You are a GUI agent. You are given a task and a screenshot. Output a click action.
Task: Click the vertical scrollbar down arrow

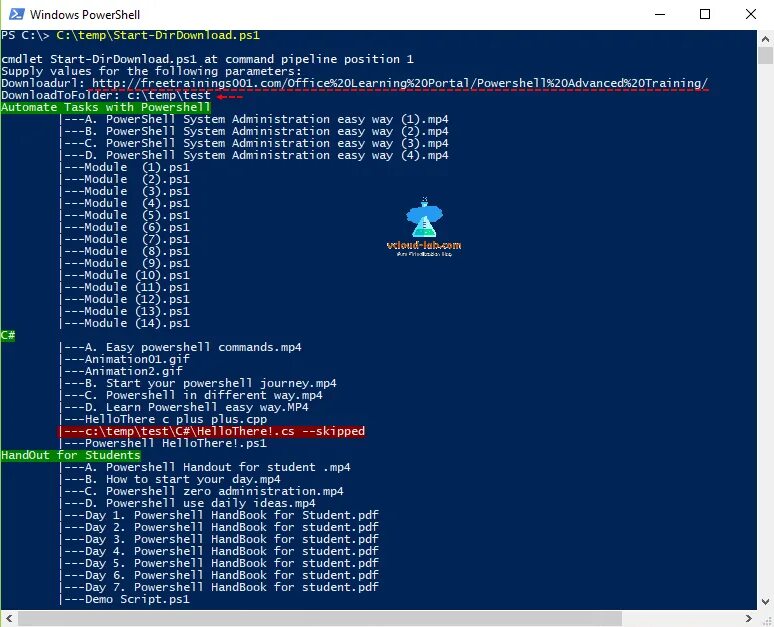click(x=765, y=602)
